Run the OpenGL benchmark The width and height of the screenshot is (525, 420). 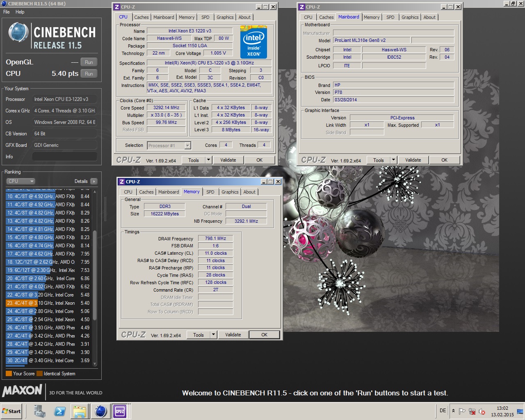(x=89, y=62)
